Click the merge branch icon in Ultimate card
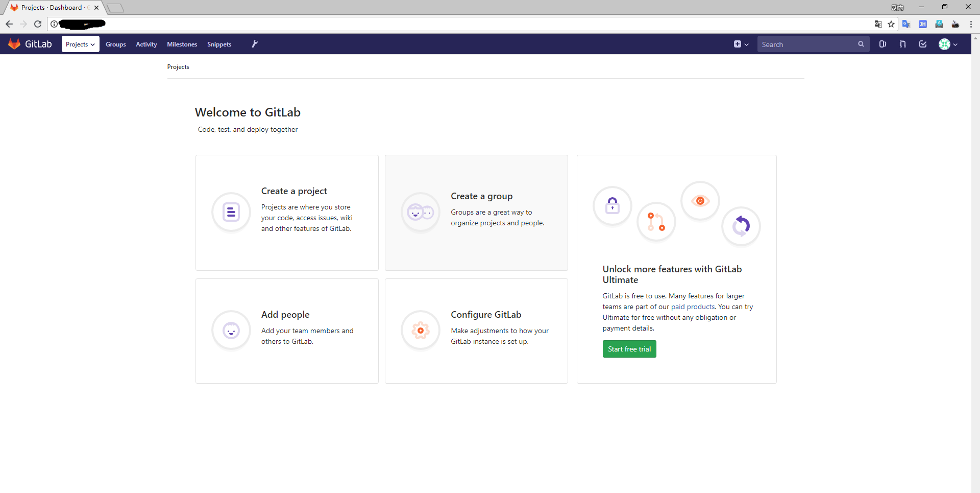The height and width of the screenshot is (493, 980). click(x=656, y=222)
